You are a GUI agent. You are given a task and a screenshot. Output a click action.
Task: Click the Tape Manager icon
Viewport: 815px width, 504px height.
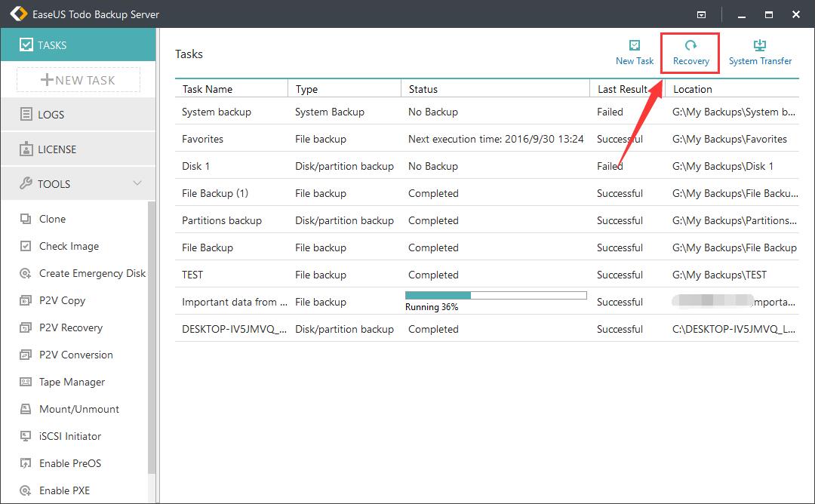coord(26,382)
